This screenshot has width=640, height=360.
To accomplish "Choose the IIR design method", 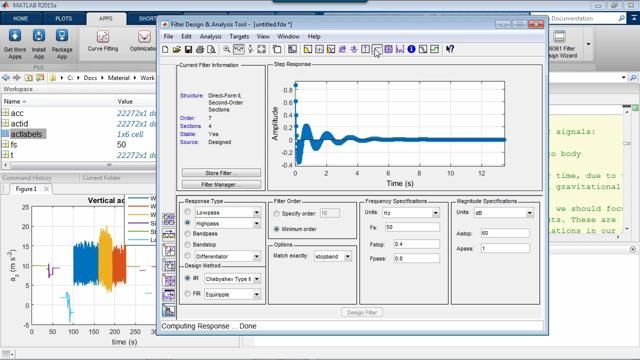I will [x=187, y=278].
